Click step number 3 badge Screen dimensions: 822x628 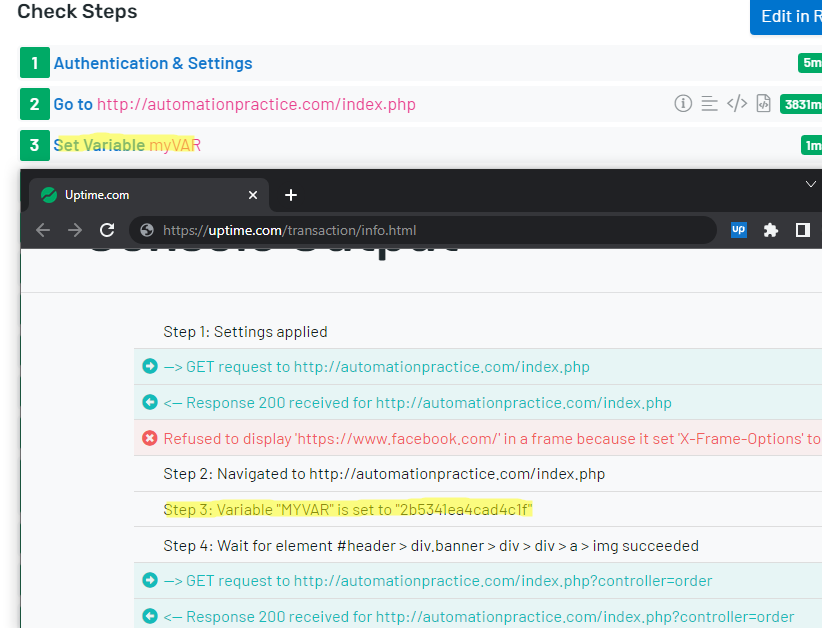35,145
